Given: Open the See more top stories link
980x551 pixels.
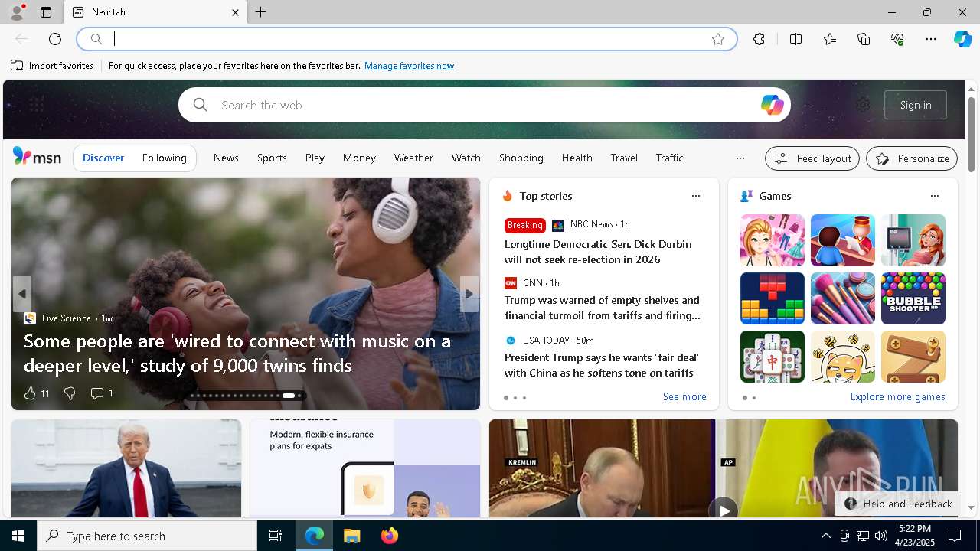Looking at the screenshot, I should point(684,396).
